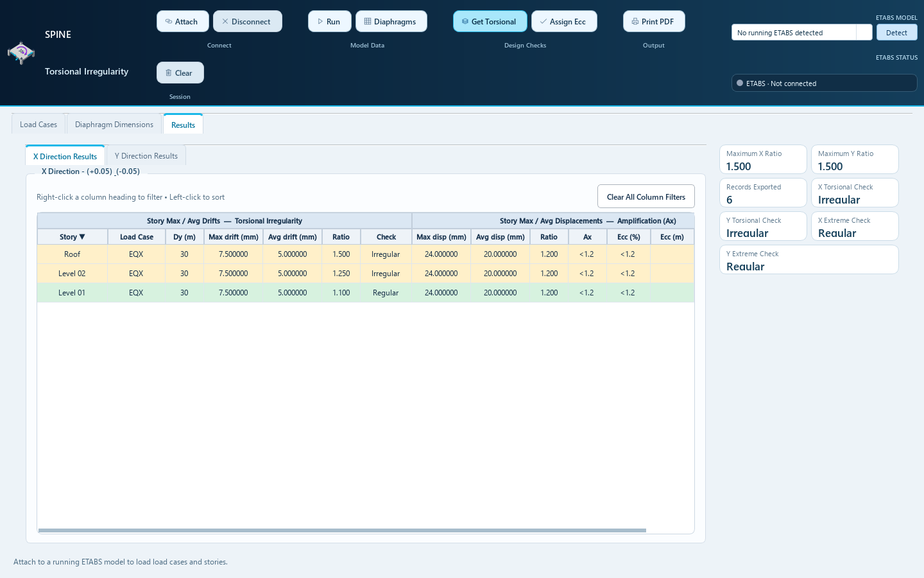Sort by Max drift (mm) column
The height and width of the screenshot is (578, 924).
click(233, 236)
